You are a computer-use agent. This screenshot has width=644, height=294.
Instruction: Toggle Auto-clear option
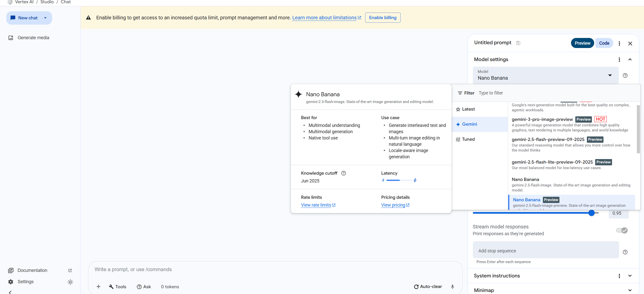(428, 287)
